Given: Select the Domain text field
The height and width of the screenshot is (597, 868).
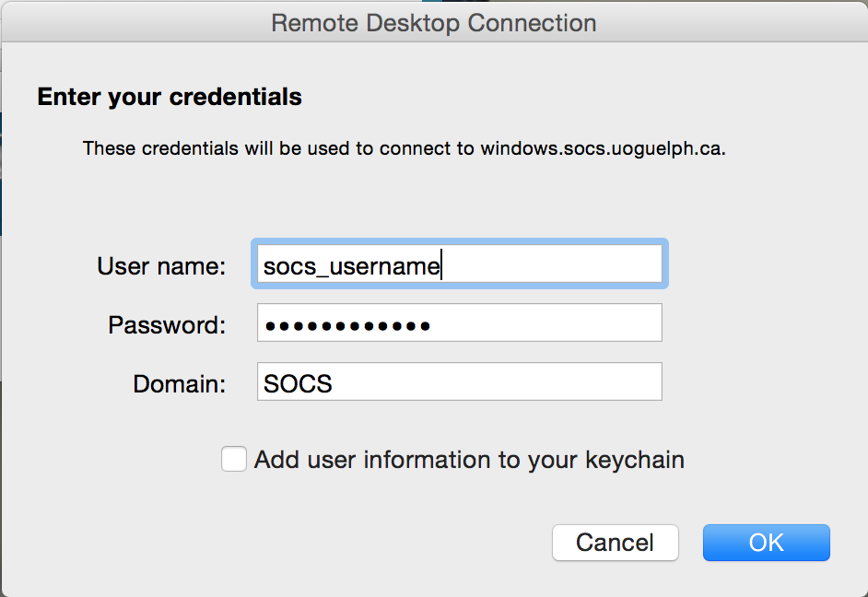Looking at the screenshot, I should [459, 381].
